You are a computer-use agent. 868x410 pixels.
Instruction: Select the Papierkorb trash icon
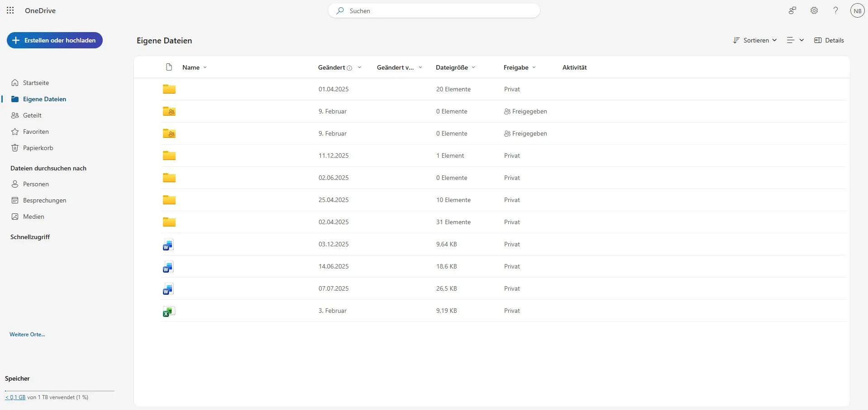[15, 148]
